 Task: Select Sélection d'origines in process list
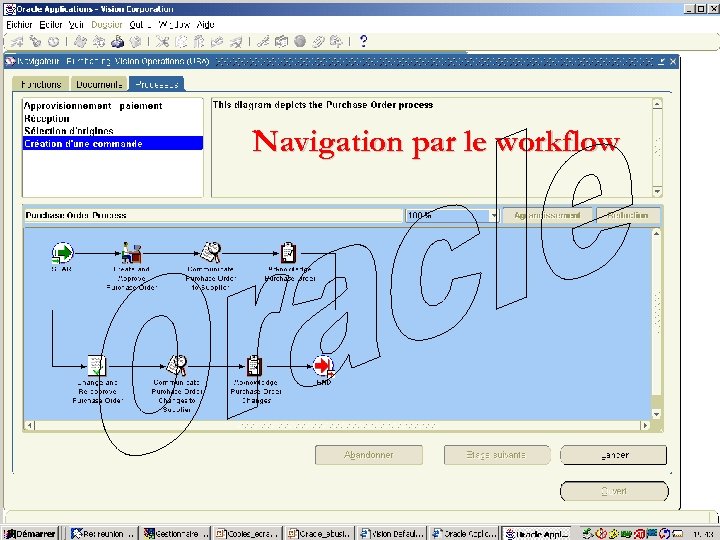click(x=112, y=131)
